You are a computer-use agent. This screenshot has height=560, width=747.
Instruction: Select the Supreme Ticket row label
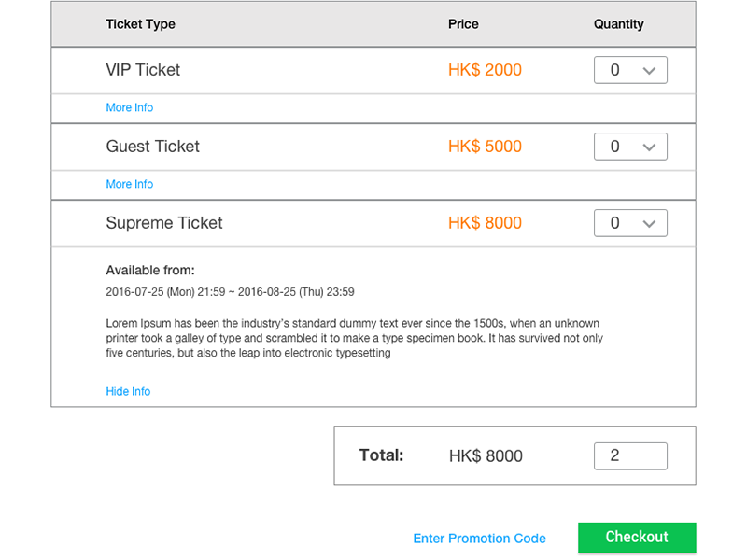tap(164, 223)
